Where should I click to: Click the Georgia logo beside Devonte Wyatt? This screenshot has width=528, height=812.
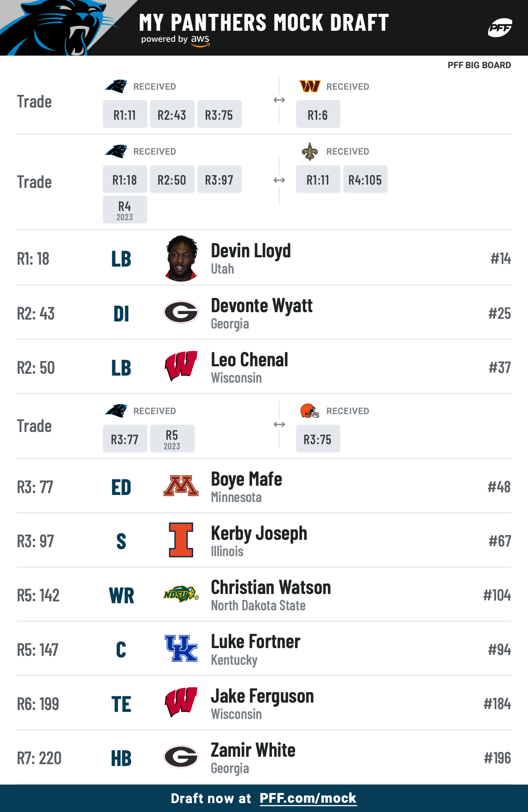coord(181,312)
